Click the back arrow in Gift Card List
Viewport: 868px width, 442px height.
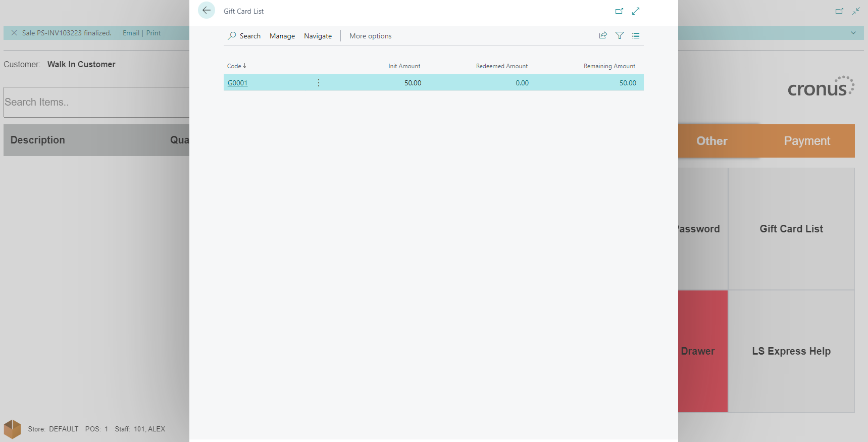[x=207, y=11]
